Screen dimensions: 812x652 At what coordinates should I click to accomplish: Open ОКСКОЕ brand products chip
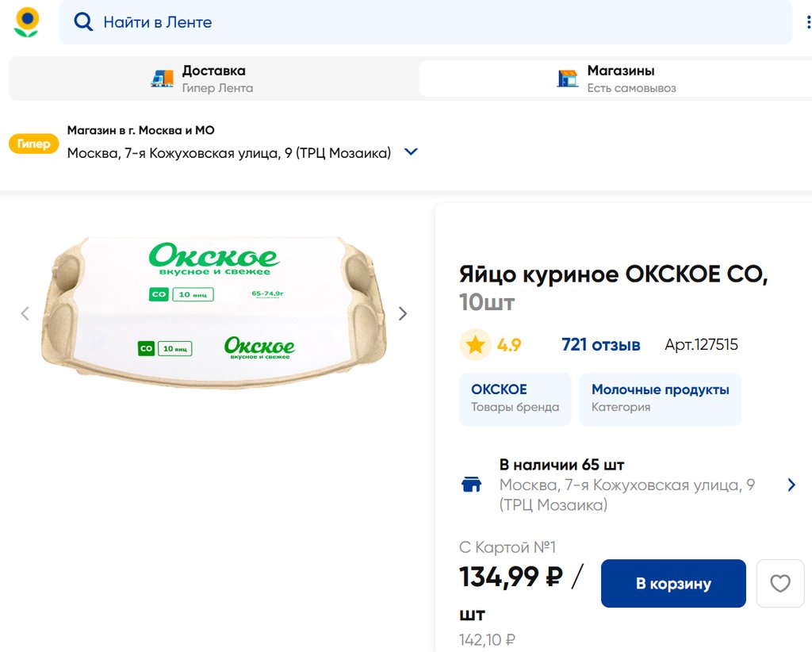(x=515, y=399)
